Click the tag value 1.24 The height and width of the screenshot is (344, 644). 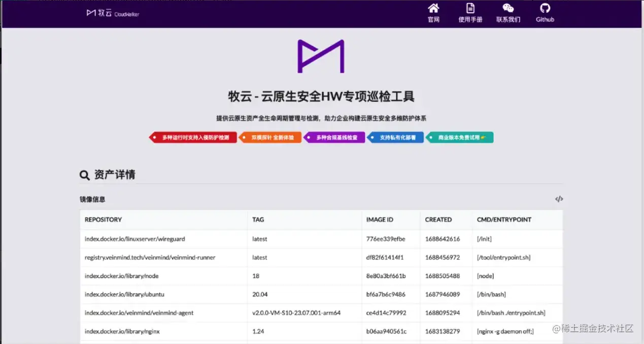pyautogui.click(x=257, y=331)
